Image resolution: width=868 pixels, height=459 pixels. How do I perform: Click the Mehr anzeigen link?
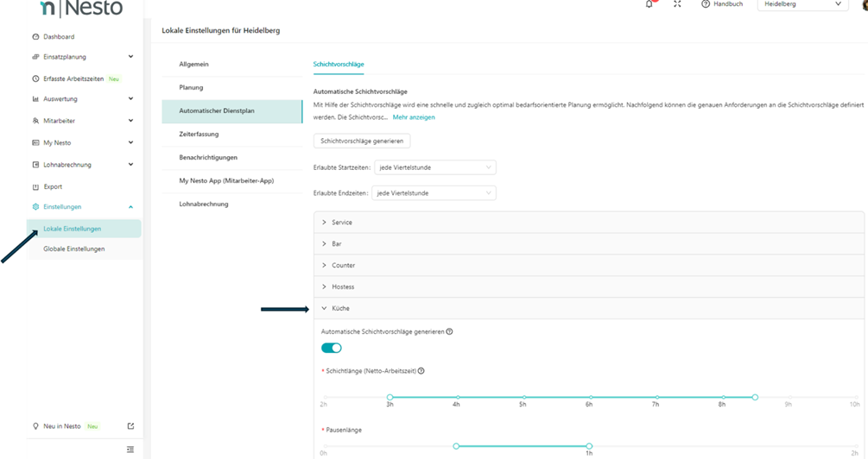pos(414,117)
